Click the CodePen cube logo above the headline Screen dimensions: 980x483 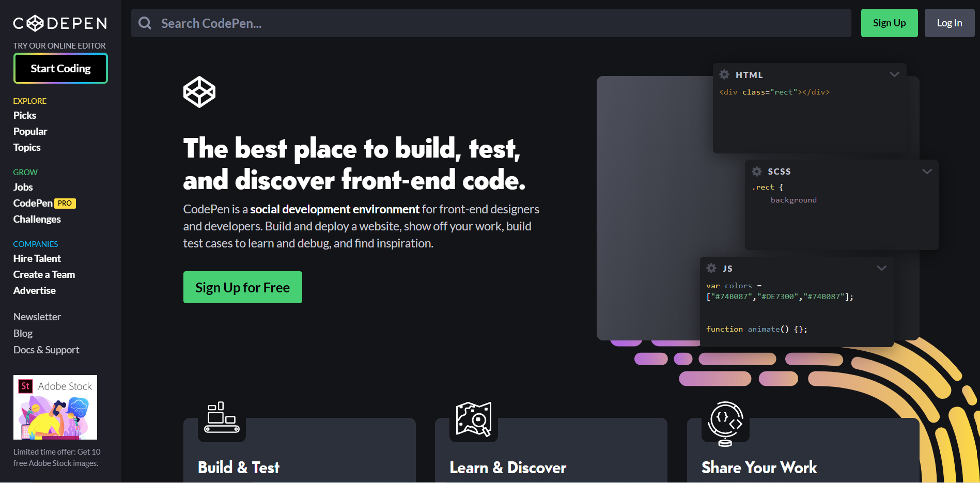tap(199, 92)
